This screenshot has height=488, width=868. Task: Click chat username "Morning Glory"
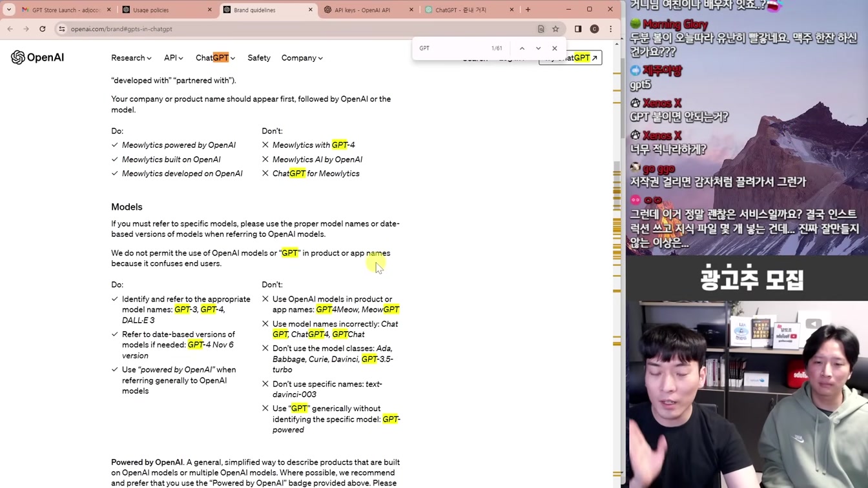pyautogui.click(x=675, y=25)
